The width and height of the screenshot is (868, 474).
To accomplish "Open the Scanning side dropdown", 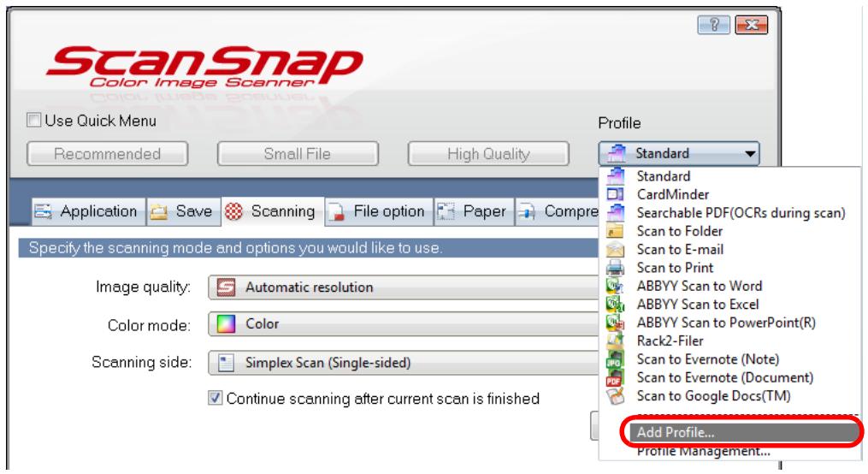I will click(x=403, y=363).
